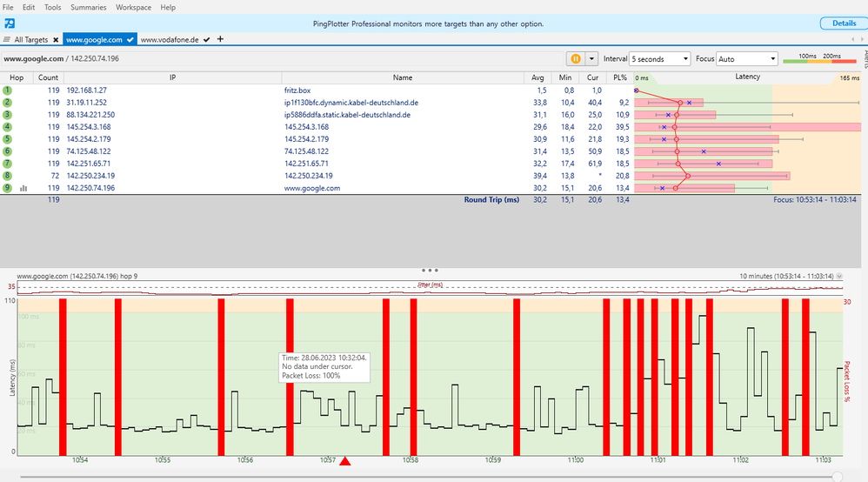The image size is (868, 482).
Task: Open the Workspace menu
Action: [x=133, y=7]
